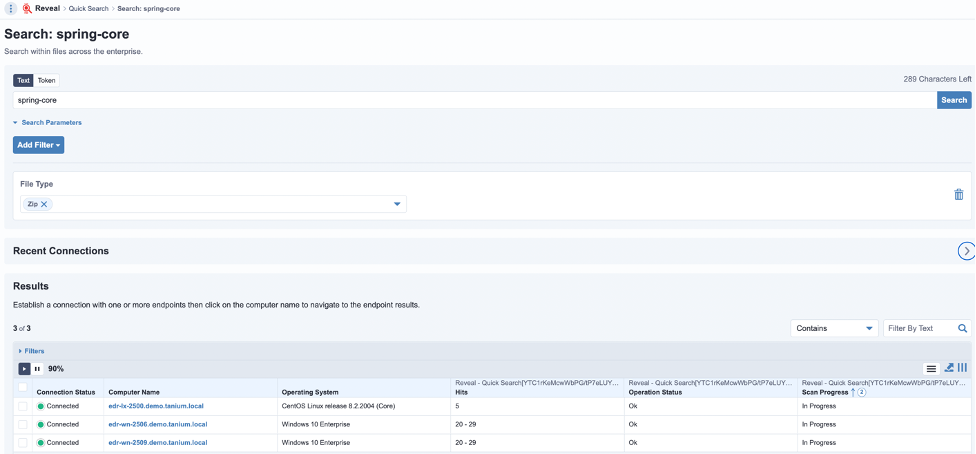Click green status dot for edr-lx-2500

coord(41,406)
